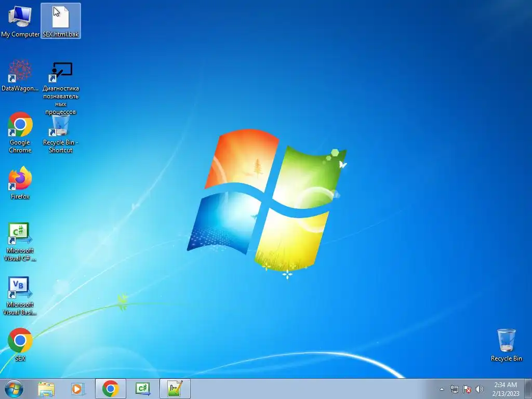Screen dimensions: 532x399
Task: Open Visual C# from the taskbar
Action: tap(142, 389)
